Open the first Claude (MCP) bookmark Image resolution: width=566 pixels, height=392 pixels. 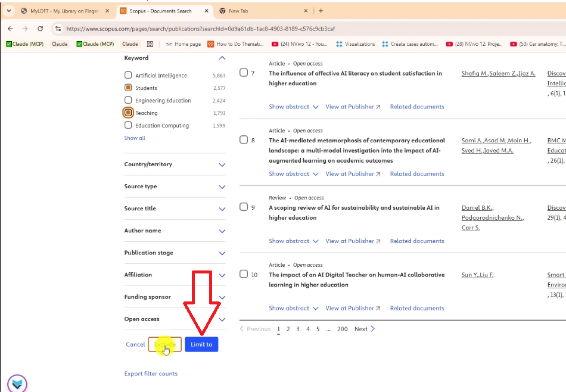pos(25,44)
